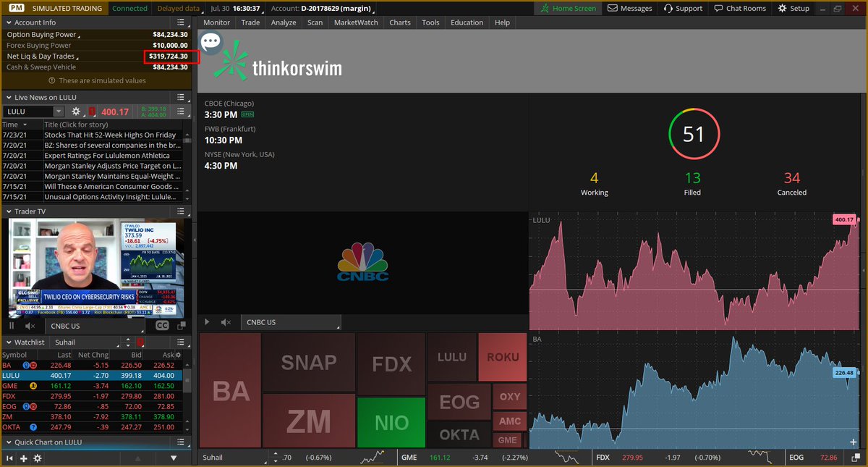Detach the Trader TV window
868x467 pixels.
coord(182,326)
